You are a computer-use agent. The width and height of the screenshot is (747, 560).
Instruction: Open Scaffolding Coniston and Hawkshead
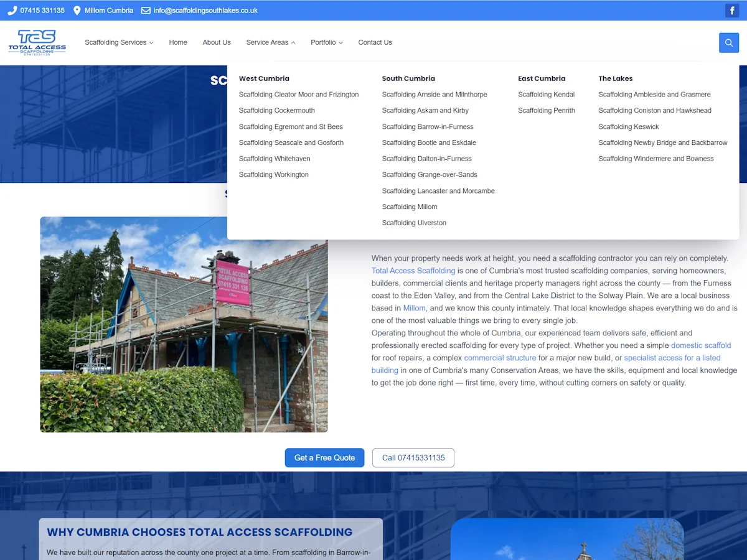pos(655,111)
